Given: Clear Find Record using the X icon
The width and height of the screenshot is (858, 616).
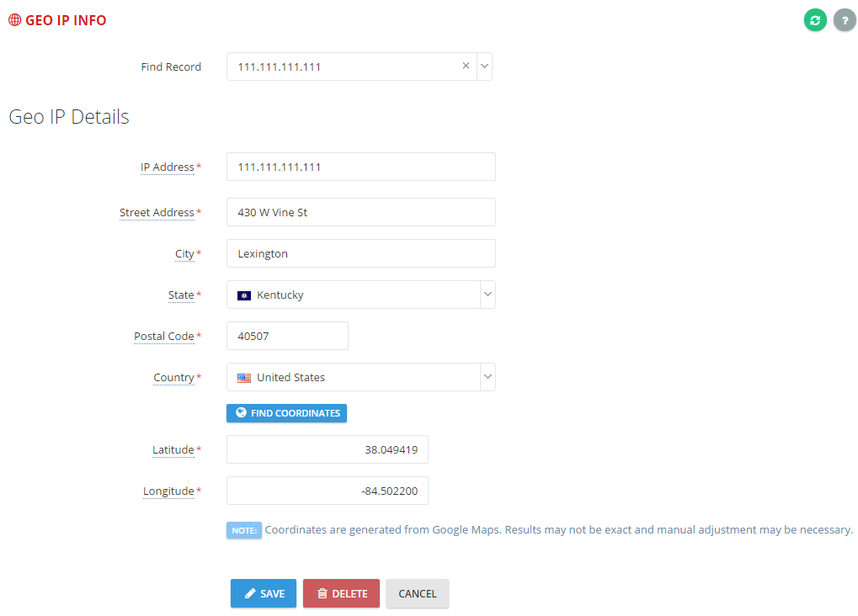Looking at the screenshot, I should pos(466,66).
